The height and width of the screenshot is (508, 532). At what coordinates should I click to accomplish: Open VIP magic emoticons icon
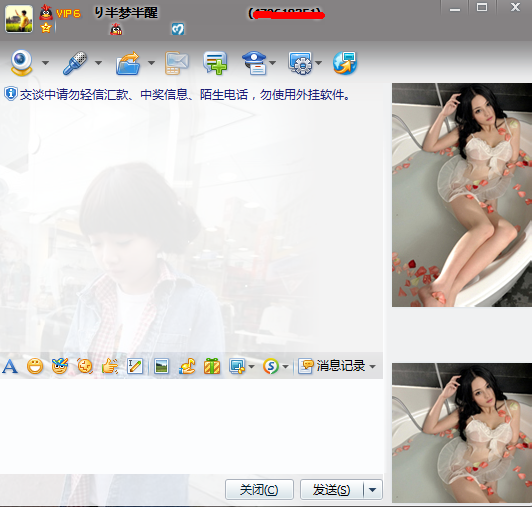click(60, 366)
